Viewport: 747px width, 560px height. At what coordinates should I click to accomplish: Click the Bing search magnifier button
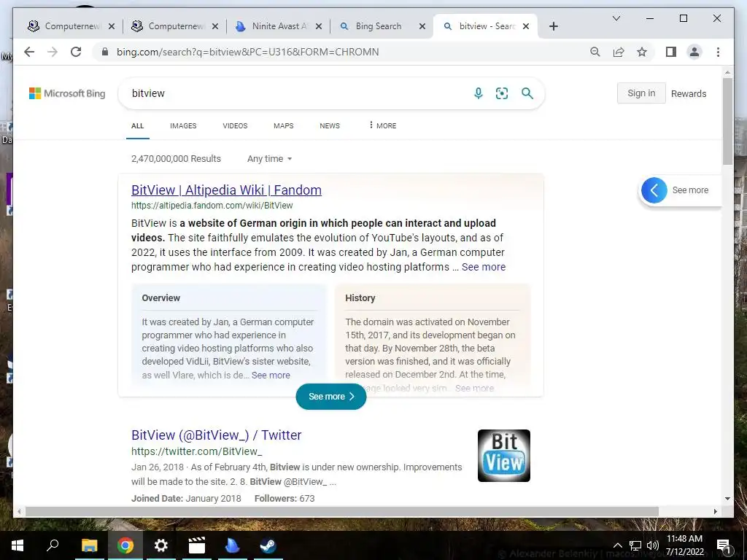(527, 93)
